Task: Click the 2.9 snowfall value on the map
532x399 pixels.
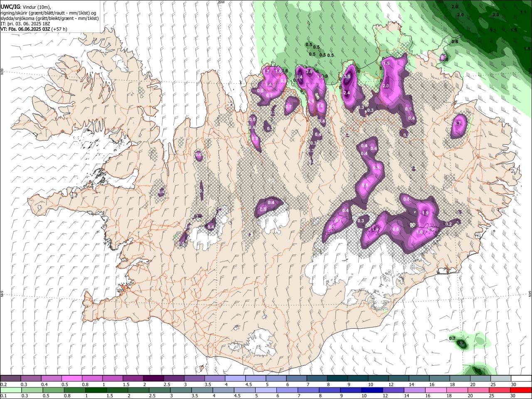Action: coord(309,71)
